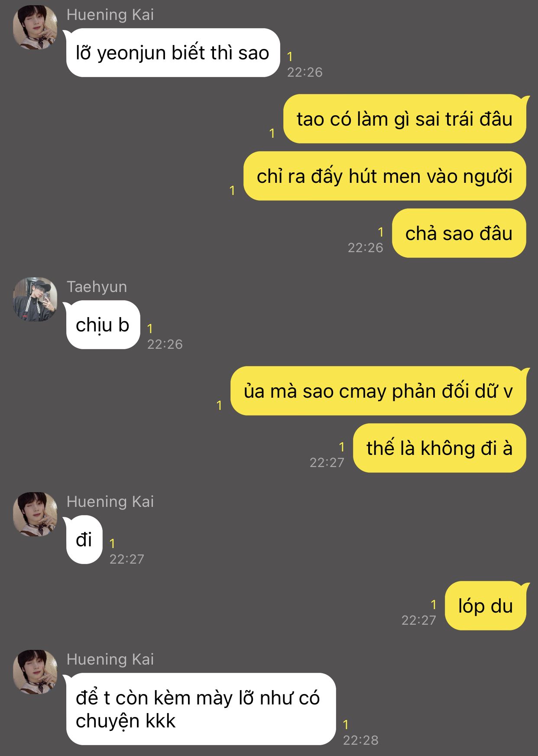
Task: Tap Huening Kai's avatar beside the last message
Action: 35,672
